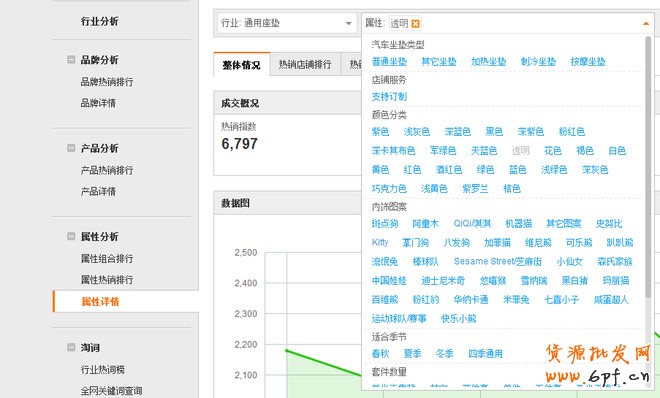Open 品牌热销排行 in the sidebar

click(x=107, y=82)
